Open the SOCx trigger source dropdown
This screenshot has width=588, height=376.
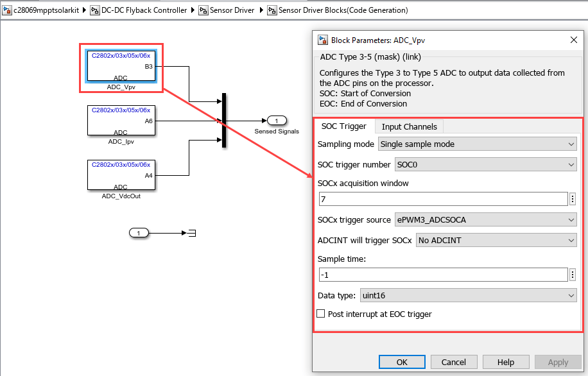tap(486, 219)
